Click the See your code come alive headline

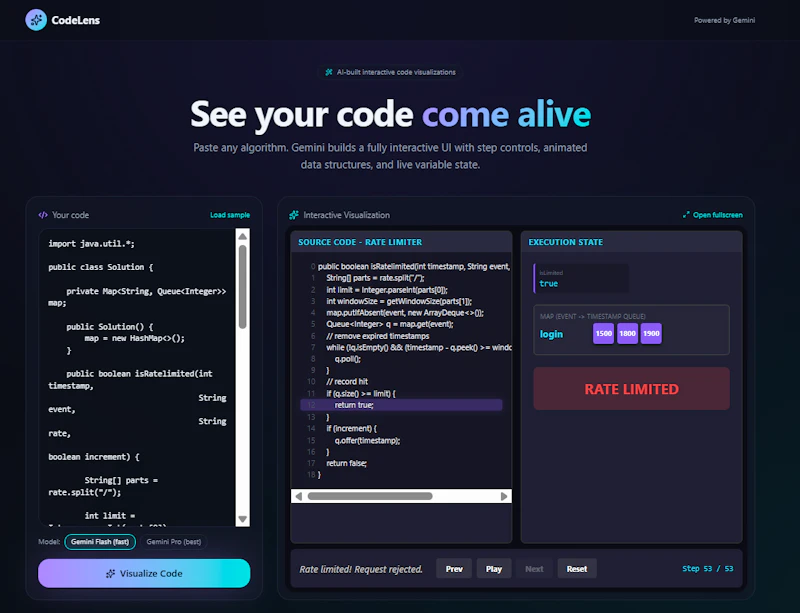(390, 114)
